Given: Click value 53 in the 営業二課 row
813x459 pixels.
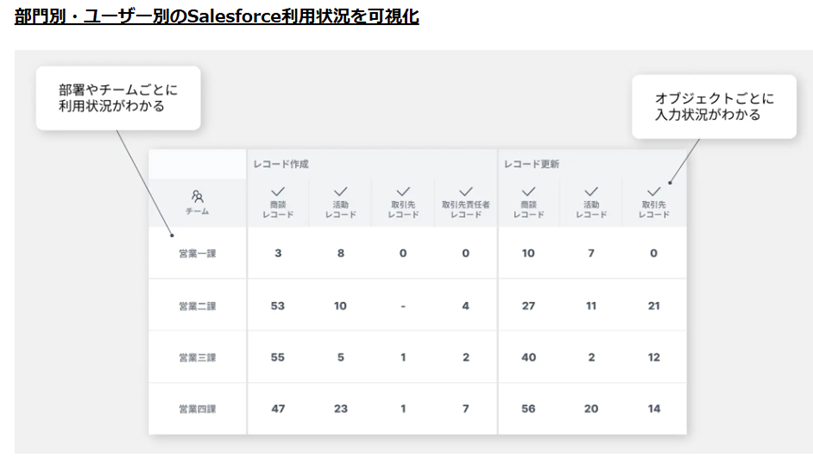Looking at the screenshot, I should pyautogui.click(x=278, y=305).
